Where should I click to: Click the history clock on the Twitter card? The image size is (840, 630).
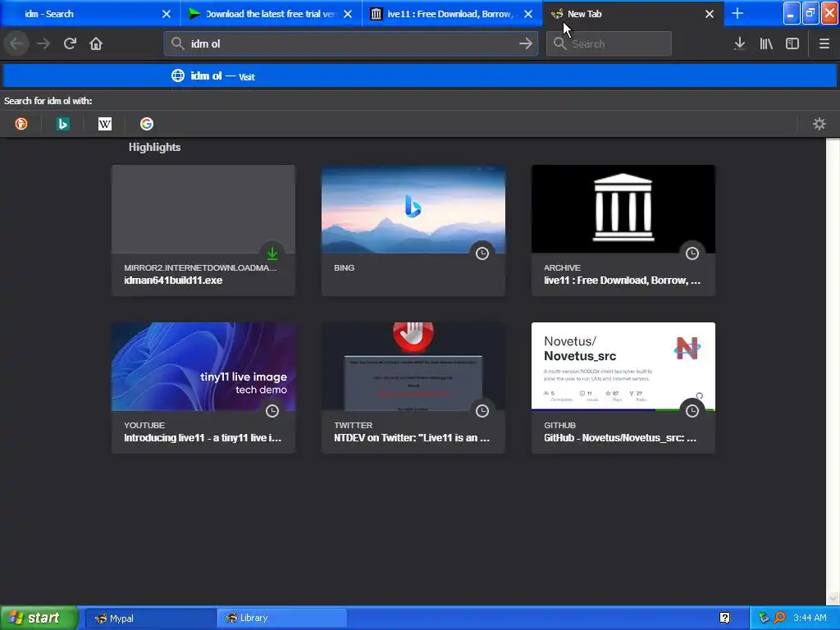pyautogui.click(x=482, y=410)
